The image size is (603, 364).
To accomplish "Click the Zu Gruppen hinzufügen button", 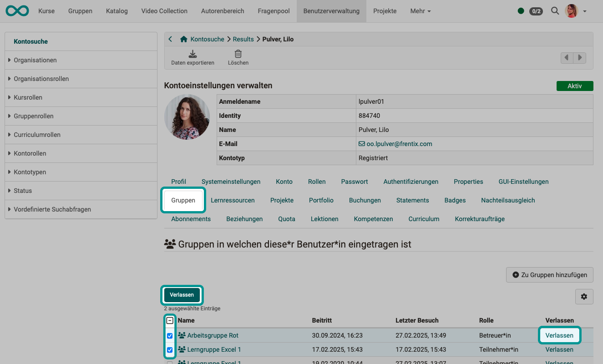I will 549,274.
